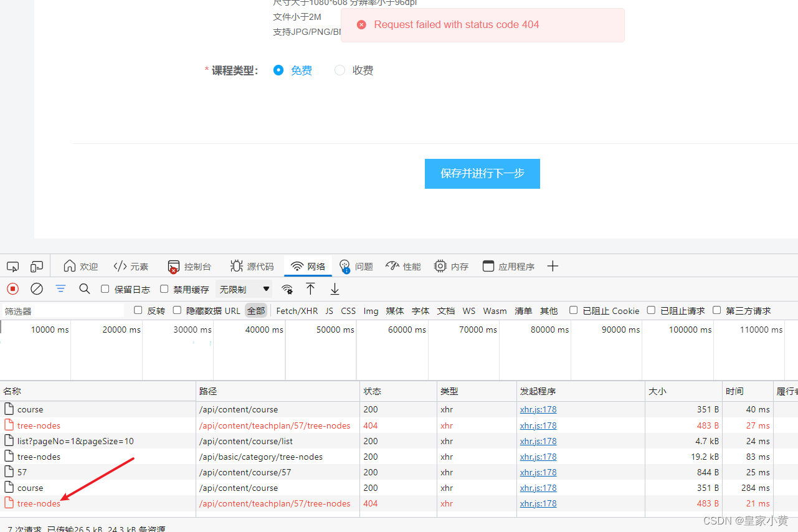Sort by 大小 column header
The image size is (798, 532).
point(683,391)
